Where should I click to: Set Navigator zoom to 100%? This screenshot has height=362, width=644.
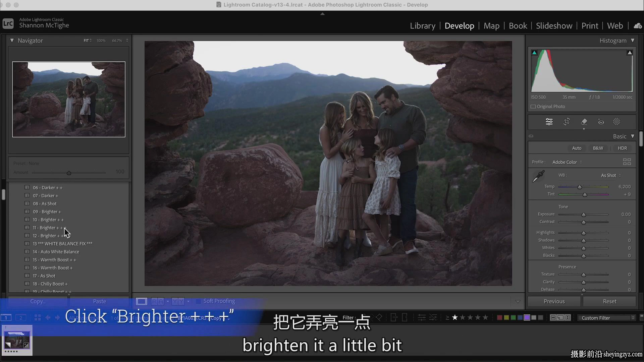point(101,41)
